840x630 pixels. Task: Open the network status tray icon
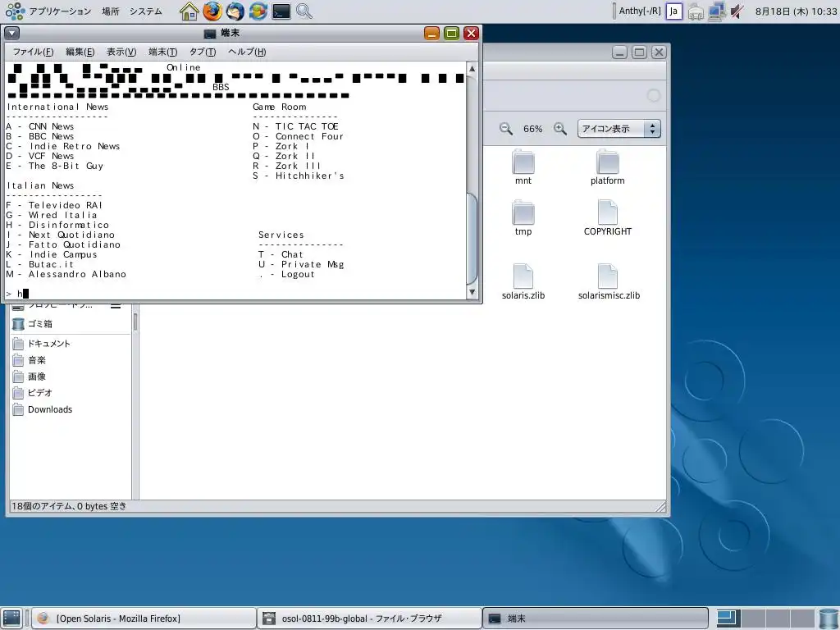(x=716, y=11)
